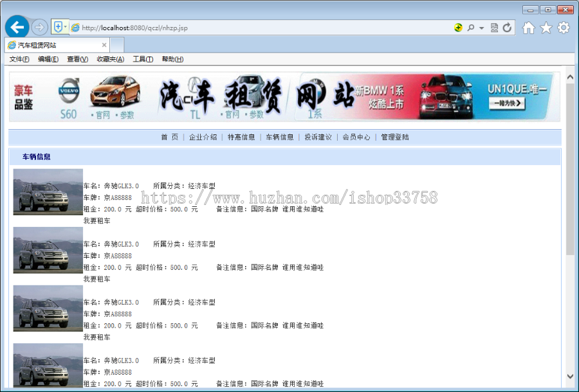Viewport: 579px width, 392px height.
Task: Open Favorites via the star icon
Action: point(545,28)
